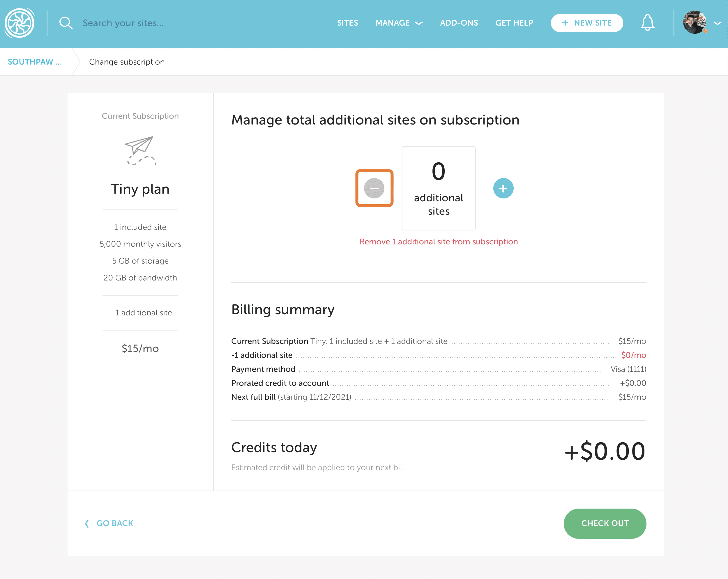Image resolution: width=728 pixels, height=579 pixels.
Task: Click the search magnifier icon
Action: click(x=66, y=23)
